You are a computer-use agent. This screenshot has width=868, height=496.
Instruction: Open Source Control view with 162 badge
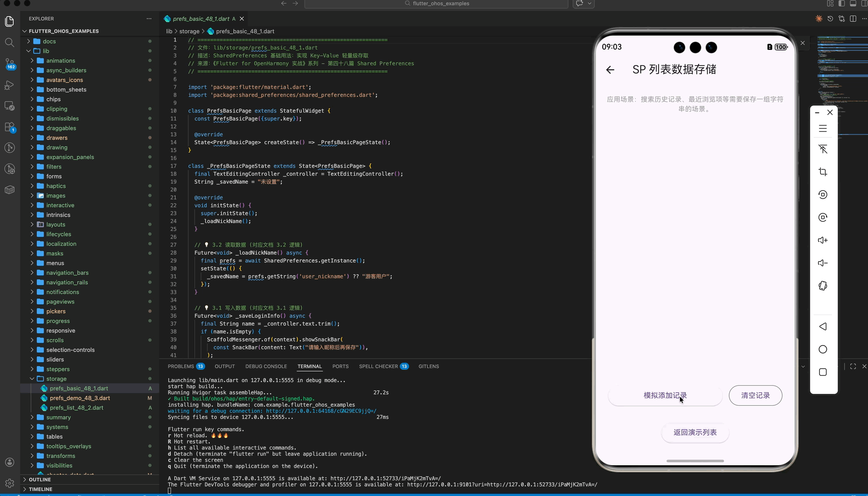click(x=9, y=64)
